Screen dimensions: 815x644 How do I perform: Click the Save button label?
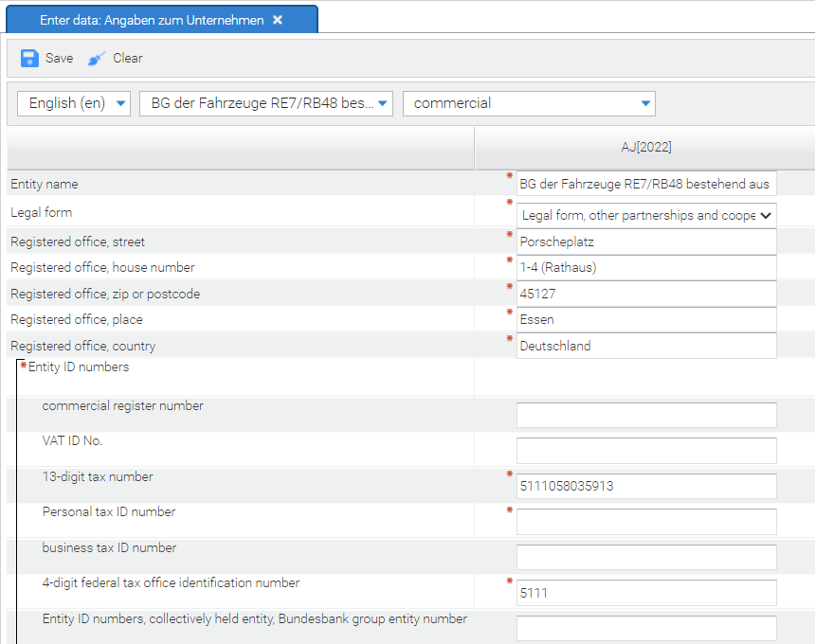point(59,58)
